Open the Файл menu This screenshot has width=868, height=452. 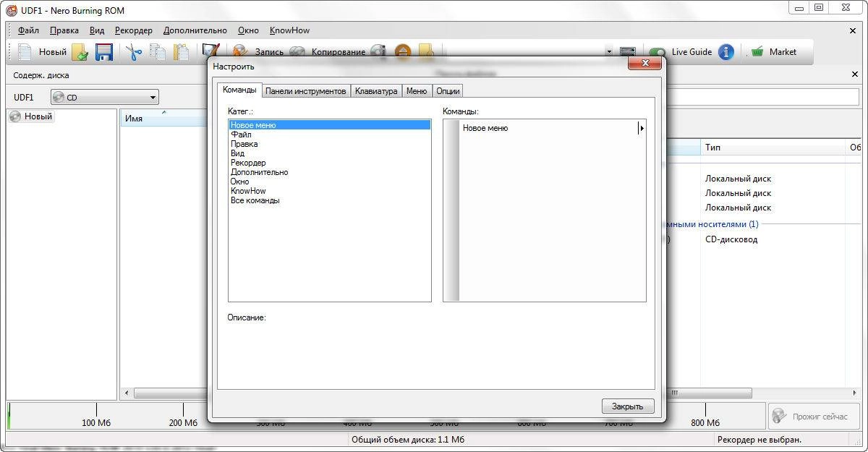[x=29, y=30]
